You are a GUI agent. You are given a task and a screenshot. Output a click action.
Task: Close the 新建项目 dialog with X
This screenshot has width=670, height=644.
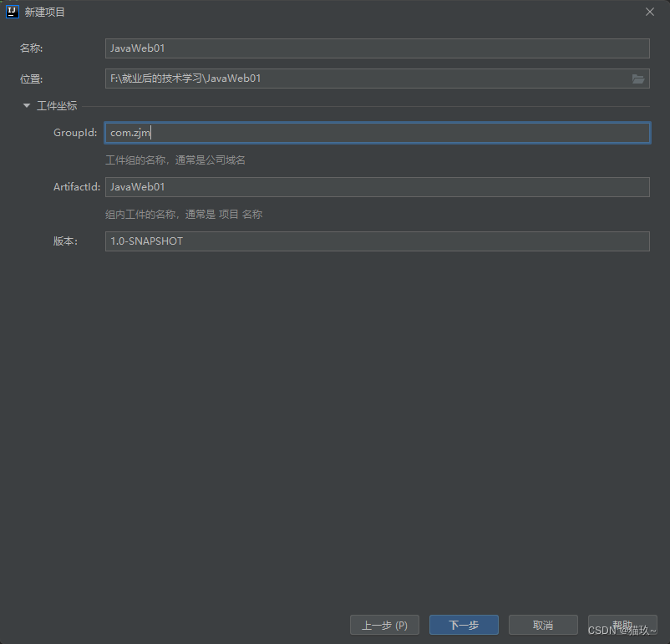pyautogui.click(x=649, y=12)
